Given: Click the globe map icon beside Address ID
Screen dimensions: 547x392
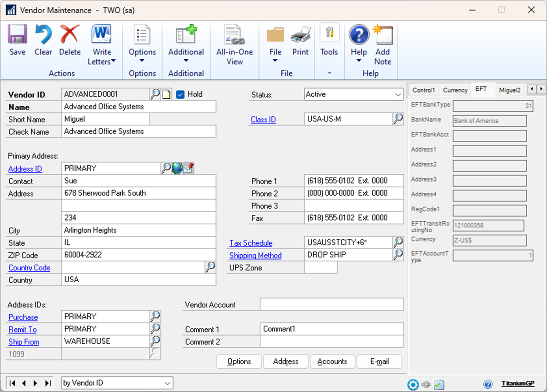Looking at the screenshot, I should point(177,168).
